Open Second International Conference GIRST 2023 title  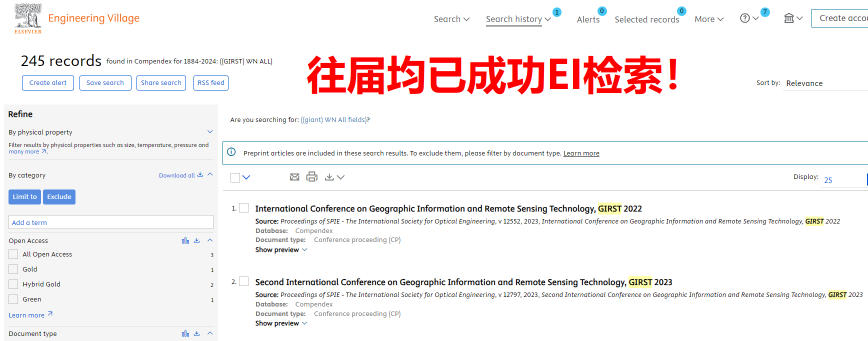click(463, 282)
